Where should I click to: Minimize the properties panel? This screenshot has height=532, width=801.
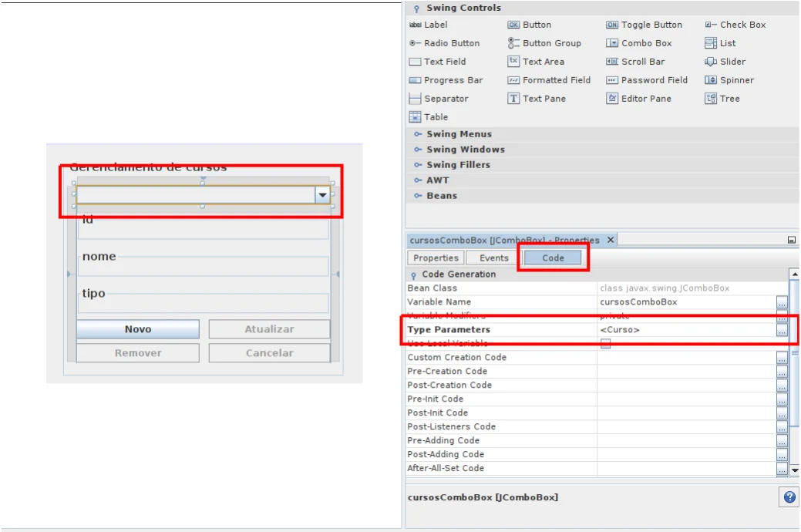pos(791,240)
